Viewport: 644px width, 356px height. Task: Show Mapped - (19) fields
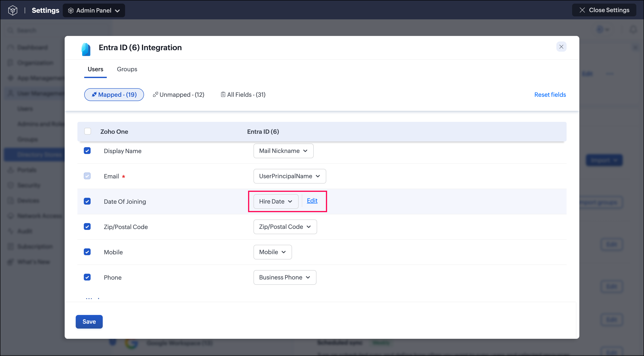(114, 94)
